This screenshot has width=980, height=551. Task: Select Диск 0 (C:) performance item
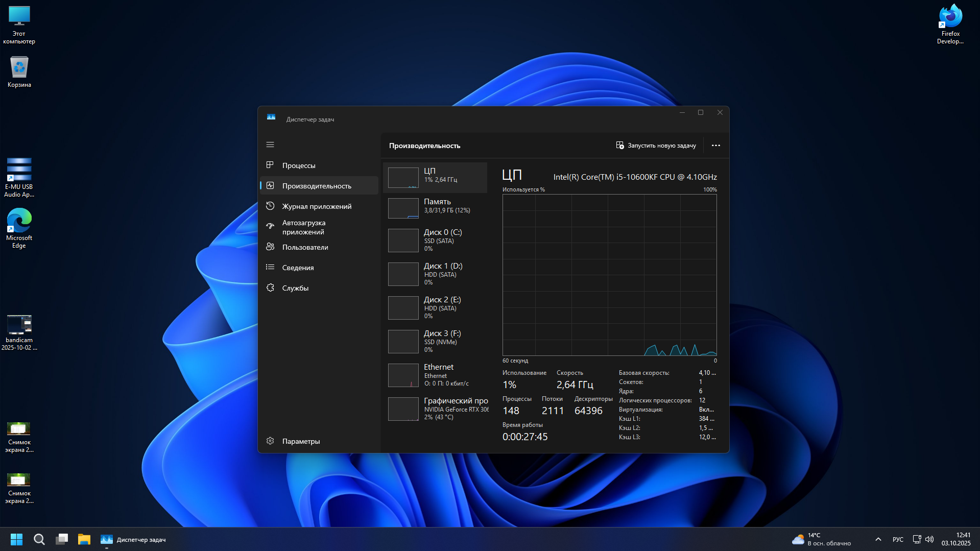(x=435, y=240)
